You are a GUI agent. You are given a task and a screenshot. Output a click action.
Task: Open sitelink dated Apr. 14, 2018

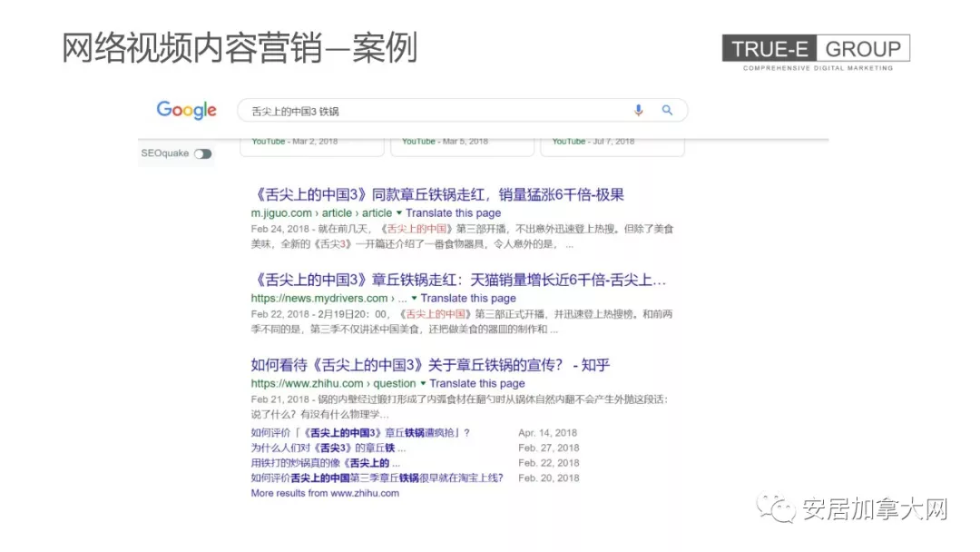coord(360,432)
